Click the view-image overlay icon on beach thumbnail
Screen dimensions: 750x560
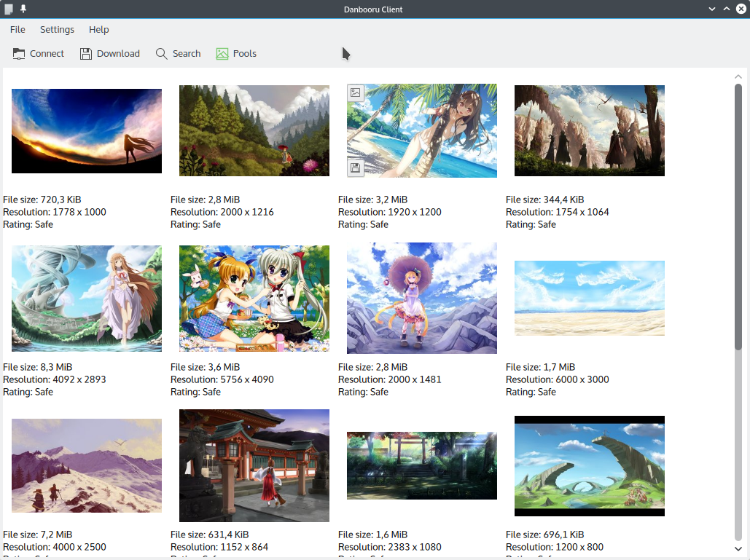click(355, 92)
